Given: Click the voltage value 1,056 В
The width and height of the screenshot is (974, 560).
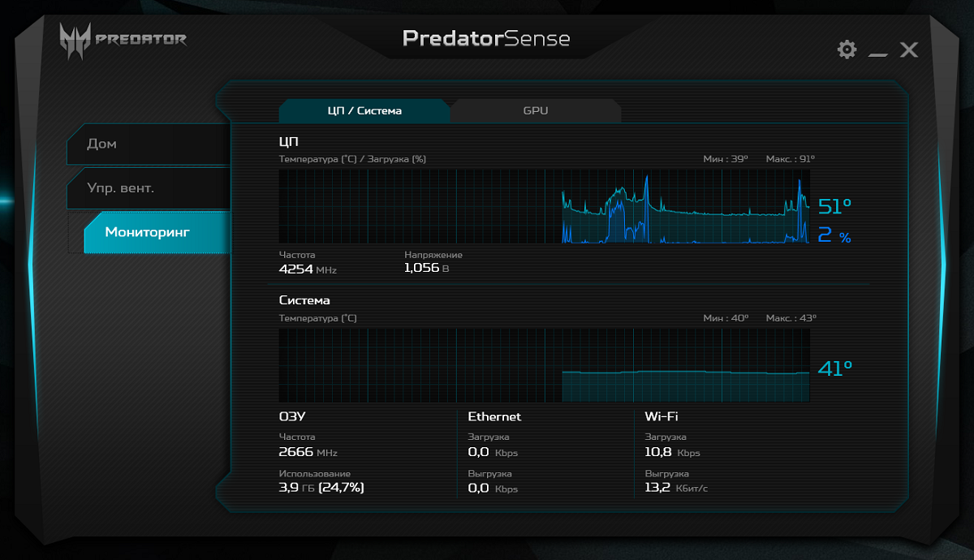Looking at the screenshot, I should point(426,268).
